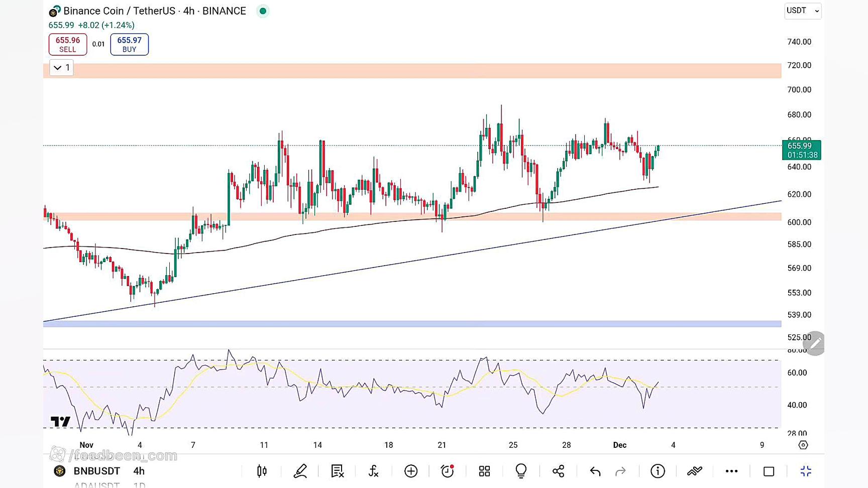
Task: Click the floating pencil edit button
Action: pos(814,343)
